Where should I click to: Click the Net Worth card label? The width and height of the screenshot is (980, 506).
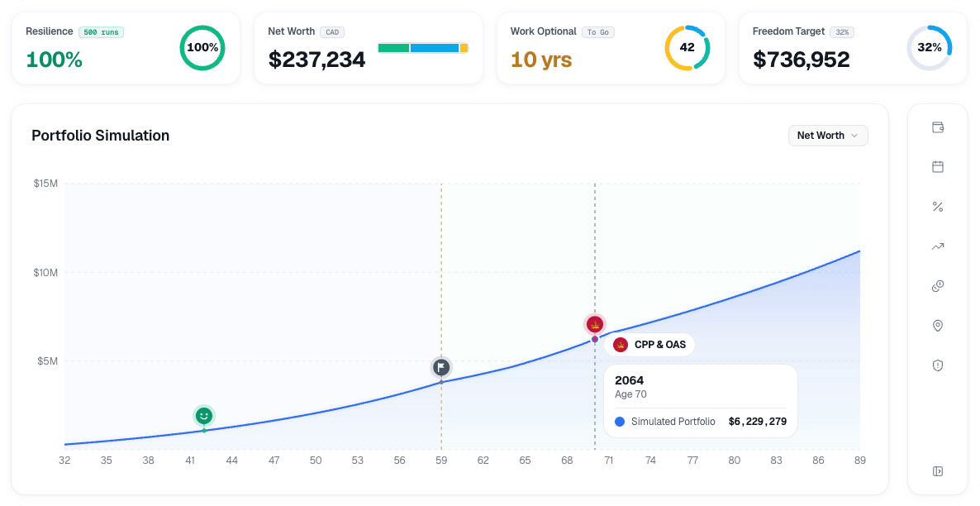click(291, 31)
